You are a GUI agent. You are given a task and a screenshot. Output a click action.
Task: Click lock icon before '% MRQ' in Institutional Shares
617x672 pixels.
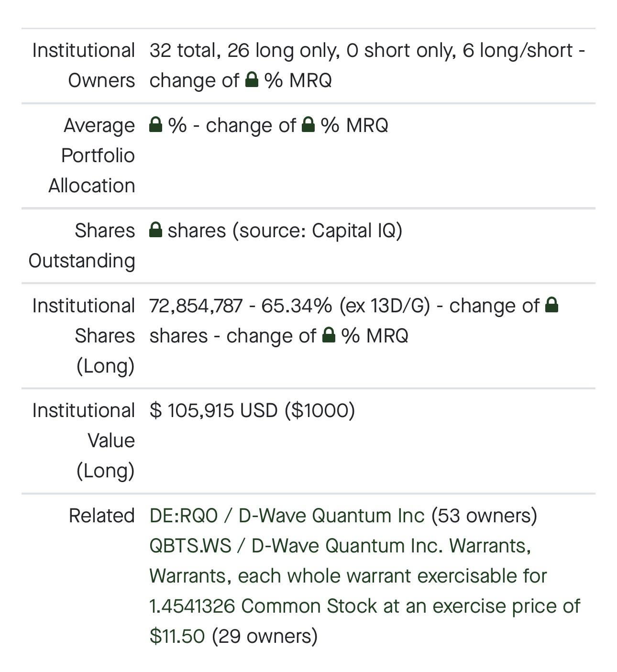(x=329, y=335)
